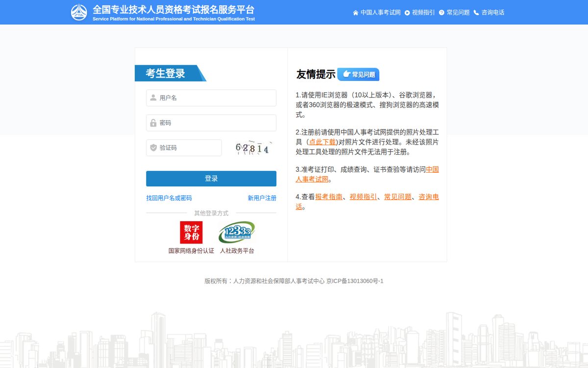Open 新用户注册 link
Viewport: 588px width, 368px height.
pyautogui.click(x=262, y=198)
